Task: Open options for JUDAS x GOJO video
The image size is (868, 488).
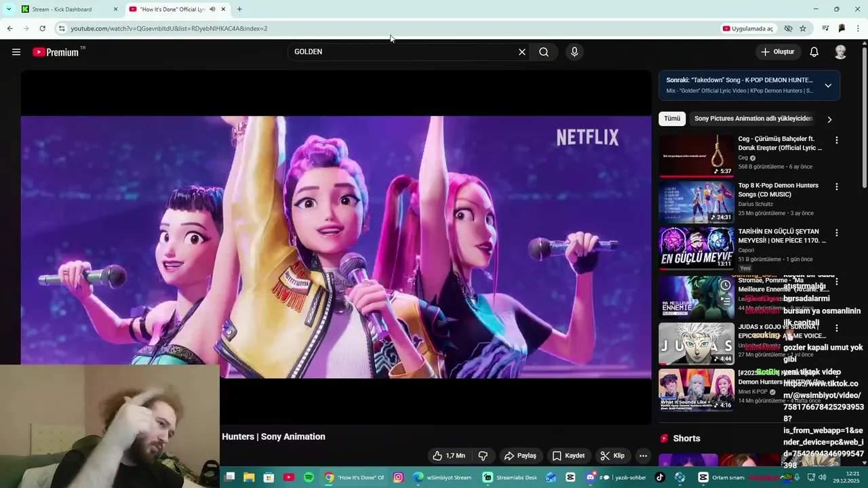Action: point(837,328)
